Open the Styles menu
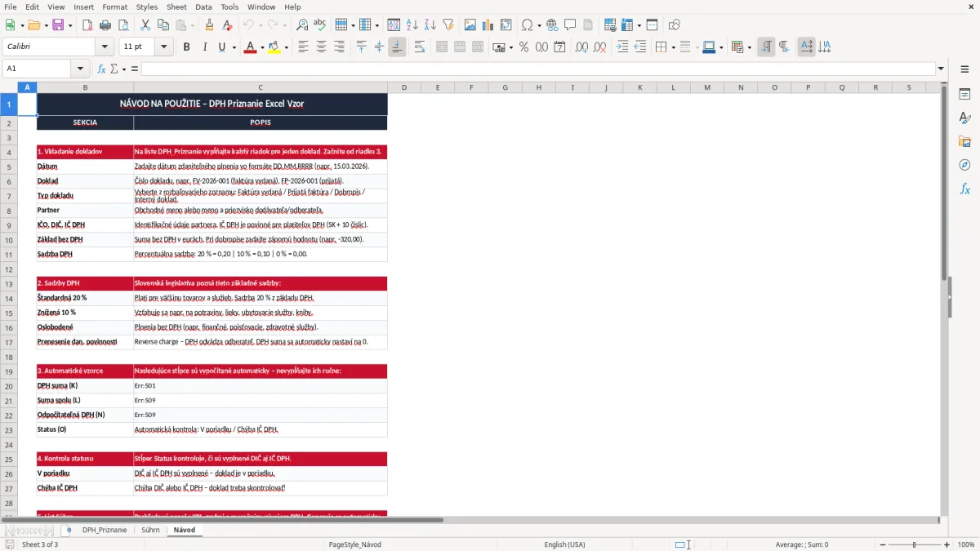The width and height of the screenshot is (980, 551). click(x=147, y=7)
